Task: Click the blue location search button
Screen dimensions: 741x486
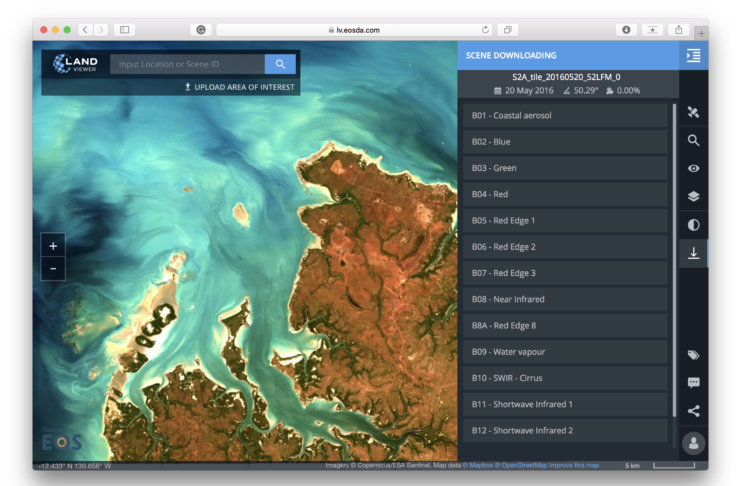Action: coord(280,64)
